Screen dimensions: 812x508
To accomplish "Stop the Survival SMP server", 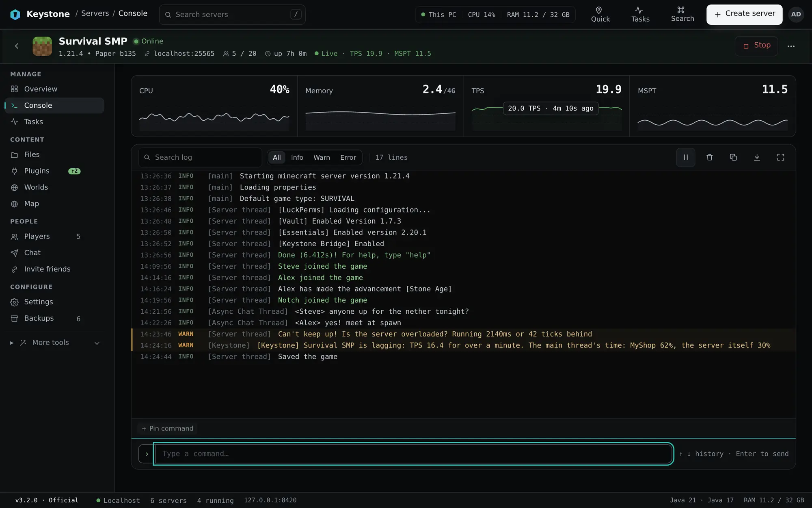I will [x=756, y=46].
